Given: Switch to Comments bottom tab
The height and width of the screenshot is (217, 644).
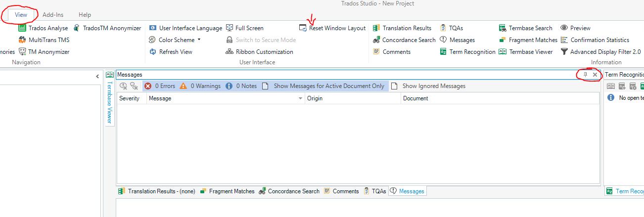Looking at the screenshot, I should coord(341,191).
